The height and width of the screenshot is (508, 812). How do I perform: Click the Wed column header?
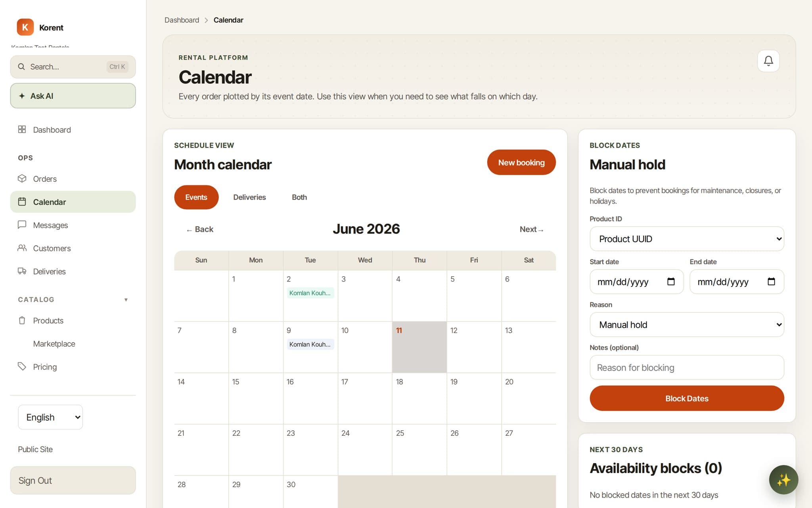365,260
